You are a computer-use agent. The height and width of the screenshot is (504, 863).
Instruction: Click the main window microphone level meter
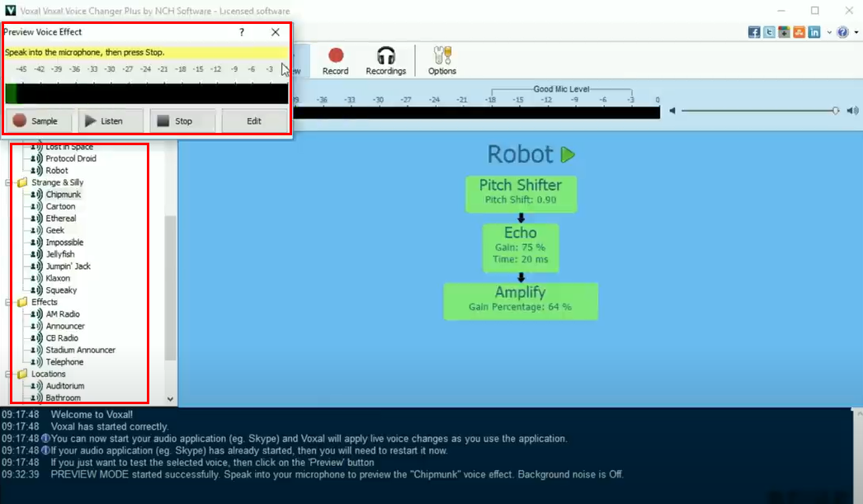[x=477, y=113]
